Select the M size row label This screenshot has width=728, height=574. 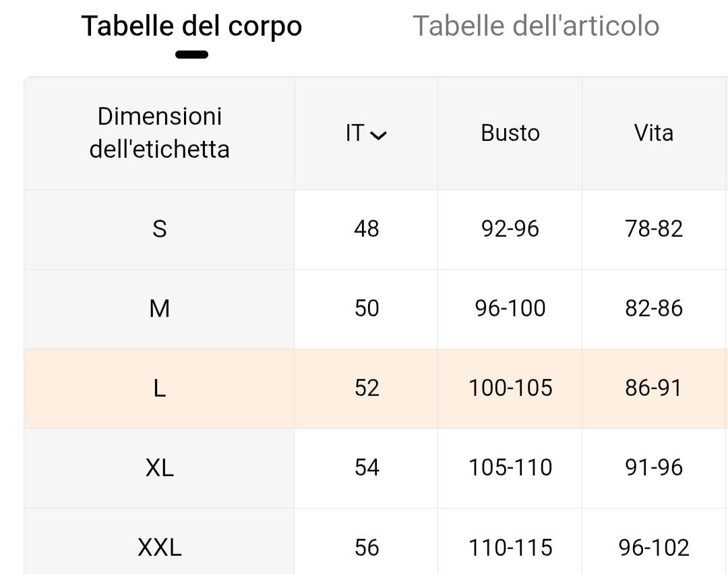pos(159,309)
